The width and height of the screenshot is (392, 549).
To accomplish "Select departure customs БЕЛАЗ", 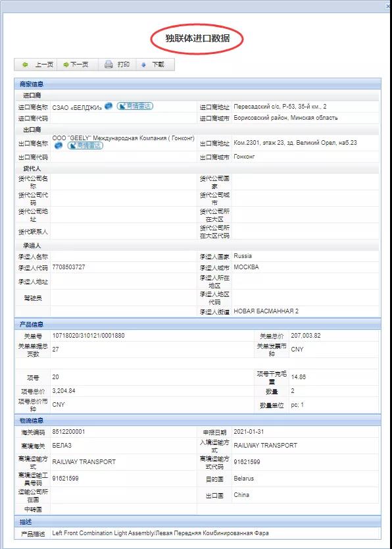I will tap(62, 446).
